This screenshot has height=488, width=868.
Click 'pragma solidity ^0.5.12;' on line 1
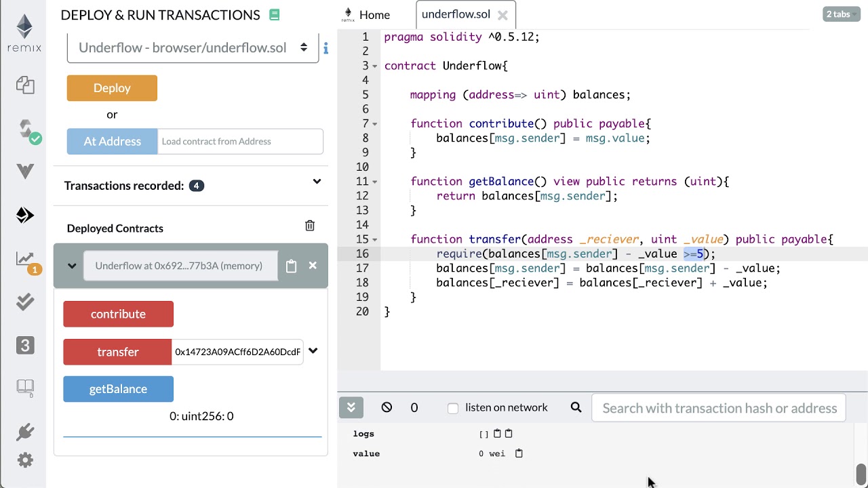click(462, 37)
